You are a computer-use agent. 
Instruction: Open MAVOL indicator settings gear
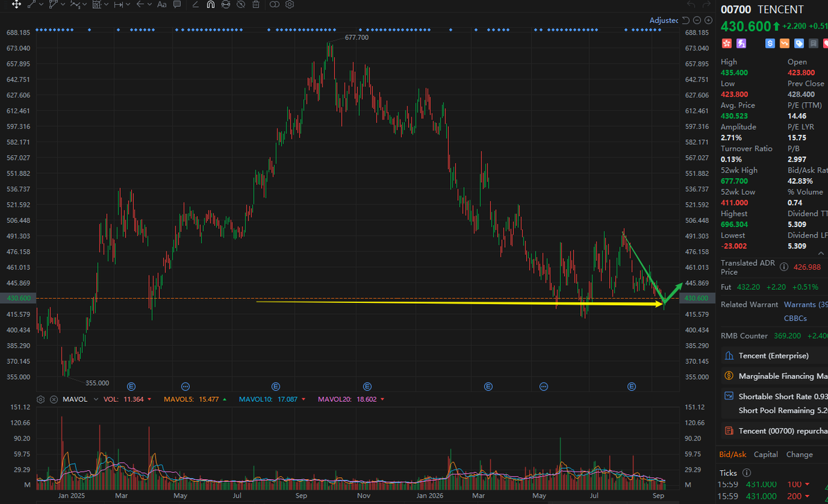point(41,400)
